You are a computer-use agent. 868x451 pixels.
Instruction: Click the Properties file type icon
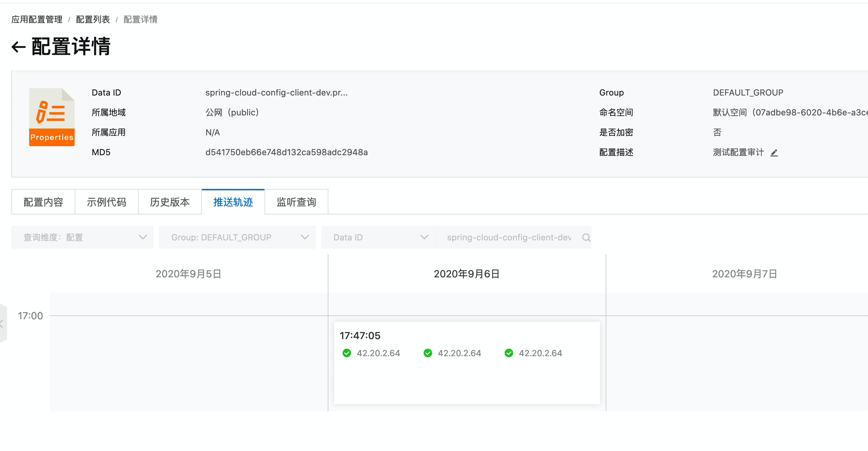point(52,117)
